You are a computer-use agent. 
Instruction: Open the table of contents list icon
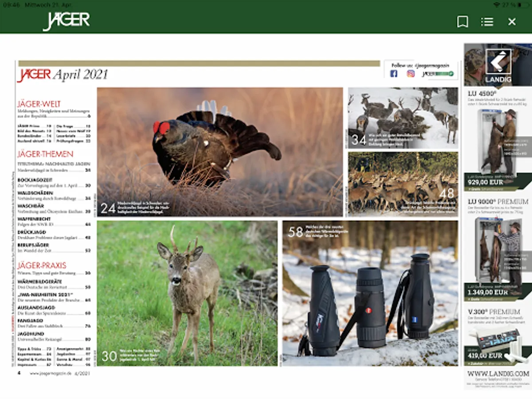coord(487,22)
